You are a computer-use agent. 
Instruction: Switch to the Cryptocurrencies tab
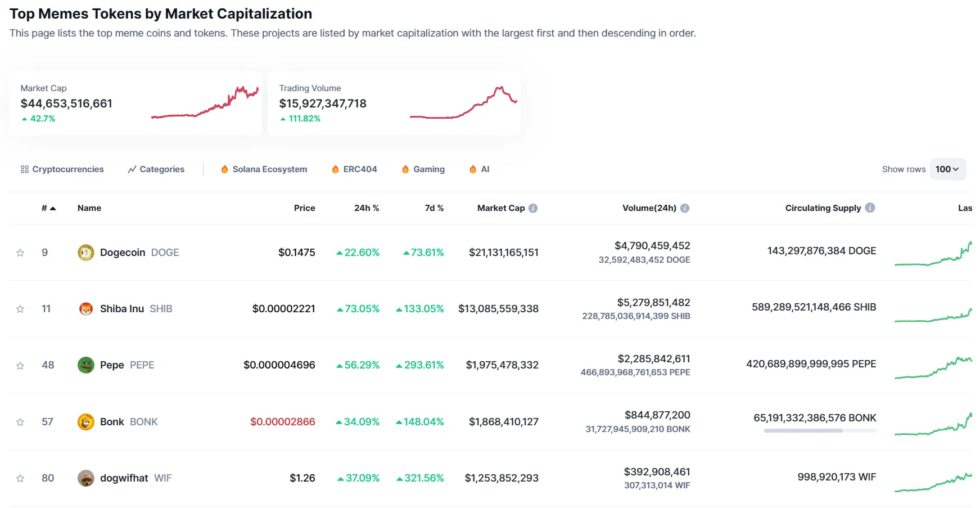[x=62, y=169]
